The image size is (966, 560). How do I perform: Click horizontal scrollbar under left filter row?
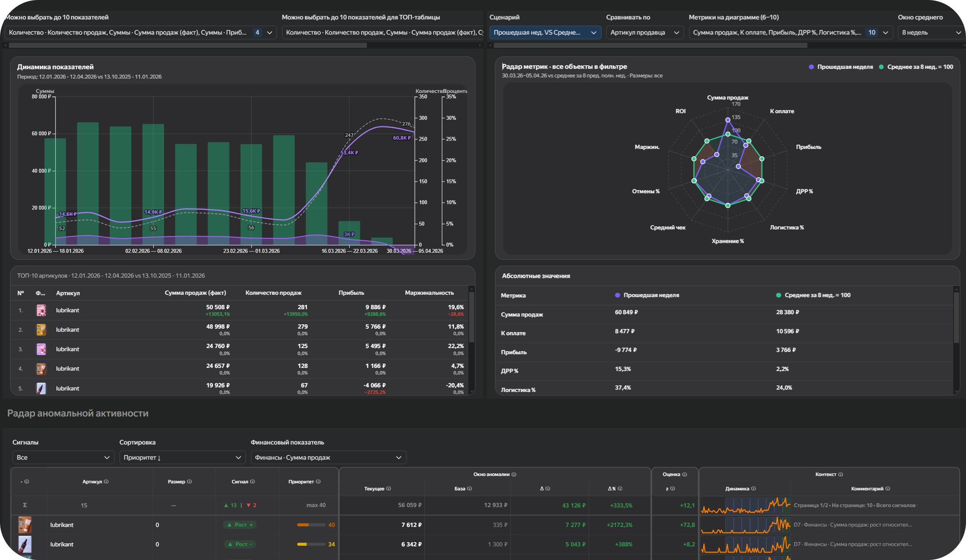tap(188, 45)
